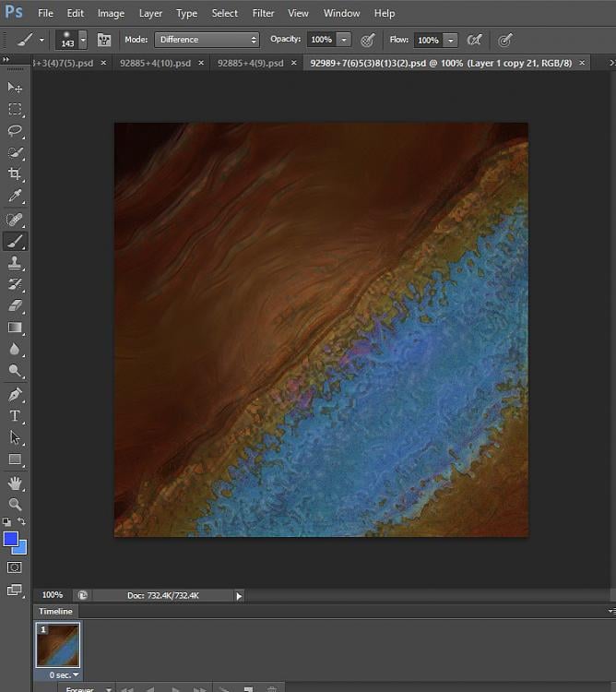Select the Lasso tool
616x692 pixels.
coord(15,131)
